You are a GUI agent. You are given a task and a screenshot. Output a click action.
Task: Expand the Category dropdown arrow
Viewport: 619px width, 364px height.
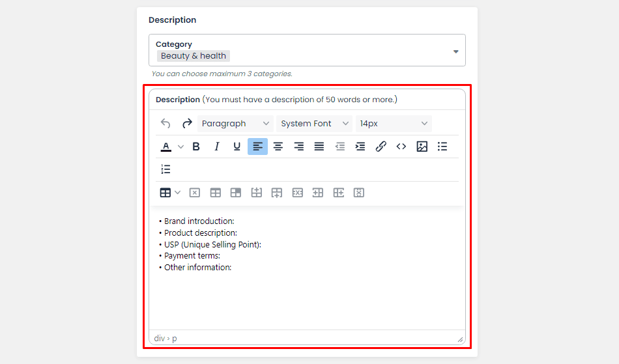point(455,51)
